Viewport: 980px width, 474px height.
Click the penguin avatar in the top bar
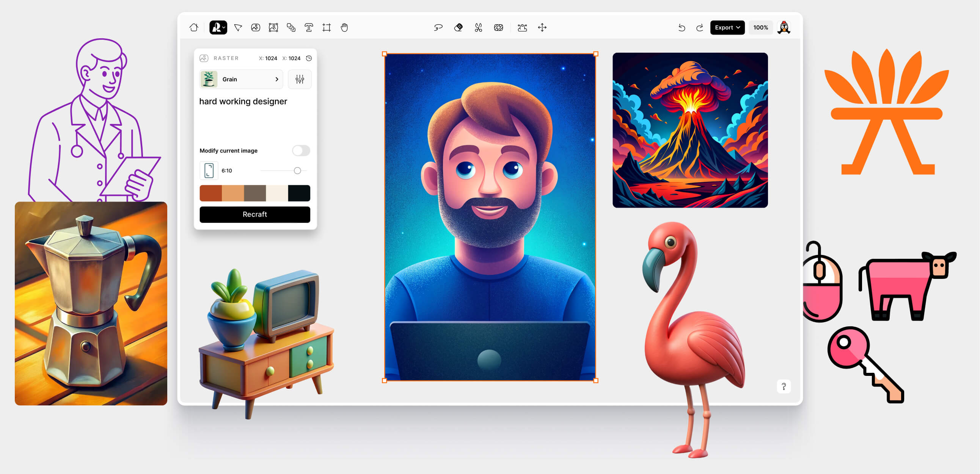784,27
